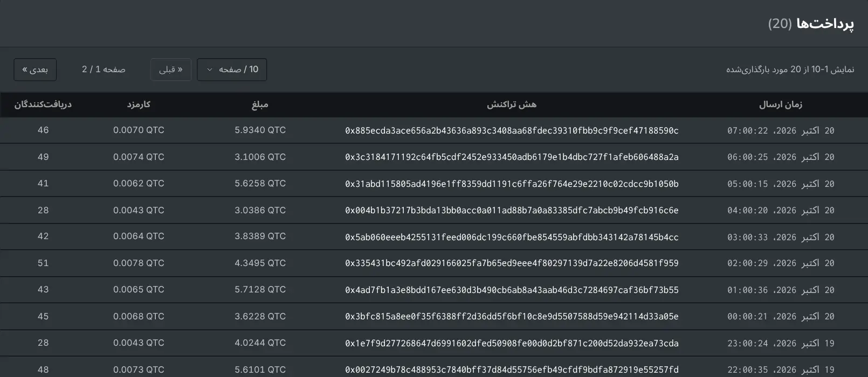Sort by زمان ارسال column header
Screen dimensions: 868x377
[x=781, y=104]
